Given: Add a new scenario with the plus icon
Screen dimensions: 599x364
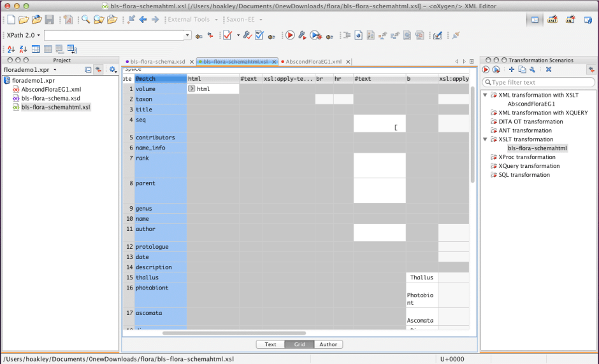Looking at the screenshot, I should (x=512, y=69).
